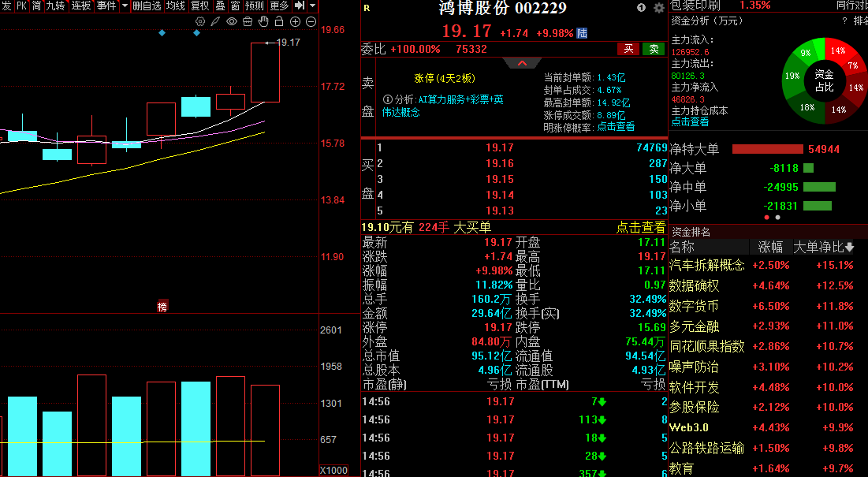Zoom out chart with minus icon
868x477 pixels.
tap(311, 21)
